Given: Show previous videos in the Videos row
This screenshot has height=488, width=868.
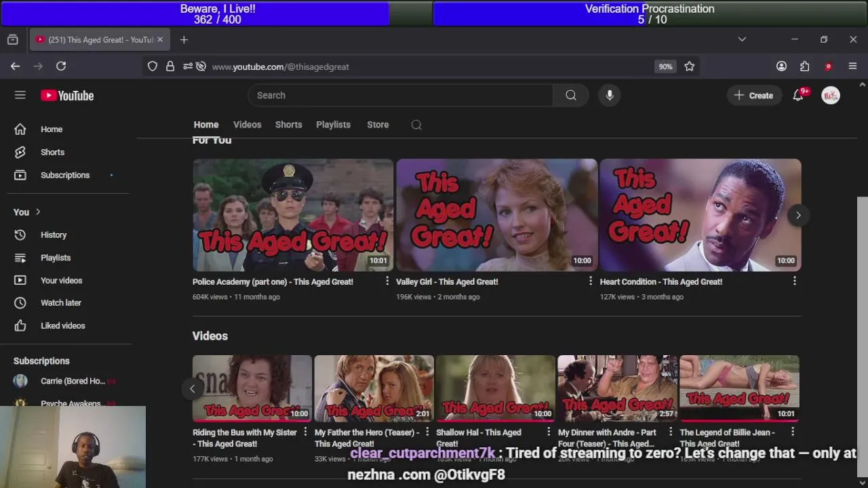Looking at the screenshot, I should 193,388.
